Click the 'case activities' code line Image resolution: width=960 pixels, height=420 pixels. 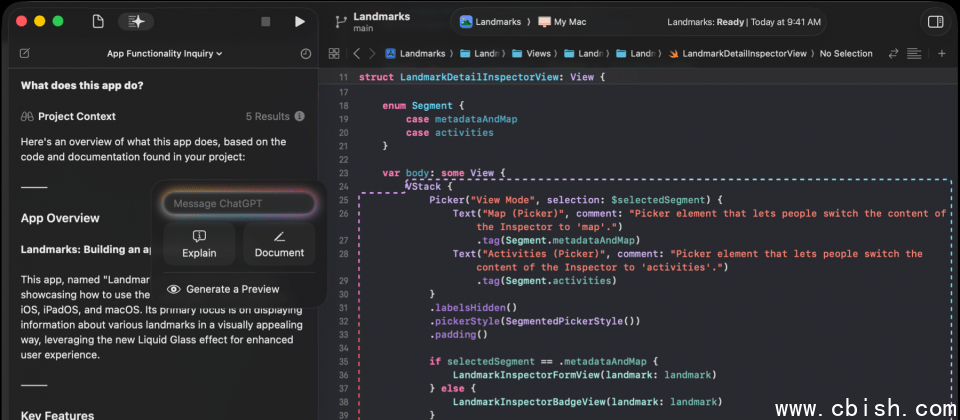[x=449, y=133]
